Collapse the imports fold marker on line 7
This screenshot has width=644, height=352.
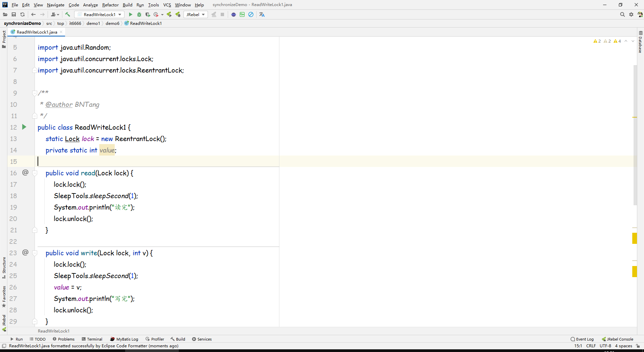tap(35, 70)
